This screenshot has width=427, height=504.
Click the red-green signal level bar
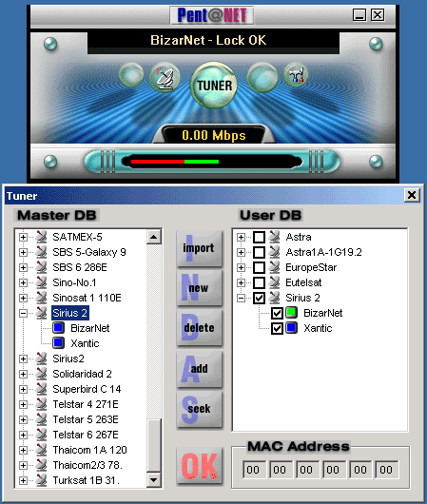(x=175, y=162)
